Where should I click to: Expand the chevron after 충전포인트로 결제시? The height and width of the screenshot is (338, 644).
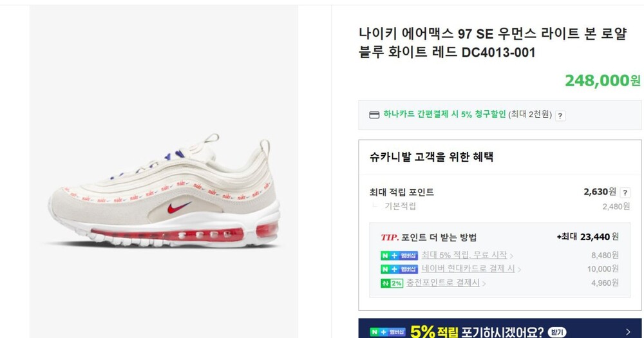coord(484,284)
